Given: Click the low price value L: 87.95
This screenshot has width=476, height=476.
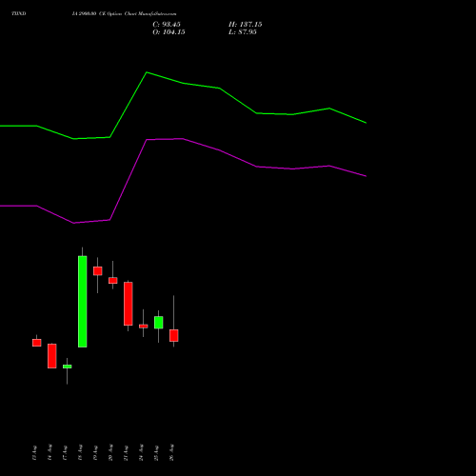Looking at the screenshot, I should [x=243, y=32].
